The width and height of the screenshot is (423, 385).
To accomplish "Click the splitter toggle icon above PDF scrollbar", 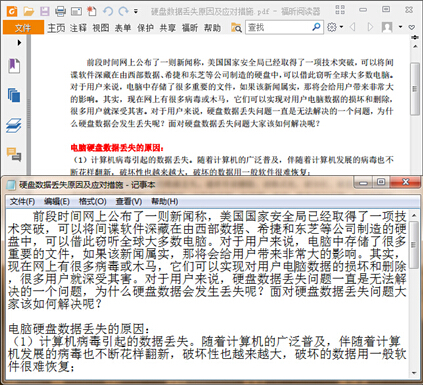I will [x=415, y=38].
